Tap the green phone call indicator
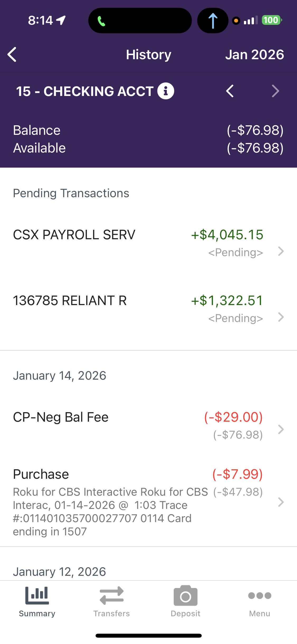This screenshot has height=644, width=297. click(101, 21)
